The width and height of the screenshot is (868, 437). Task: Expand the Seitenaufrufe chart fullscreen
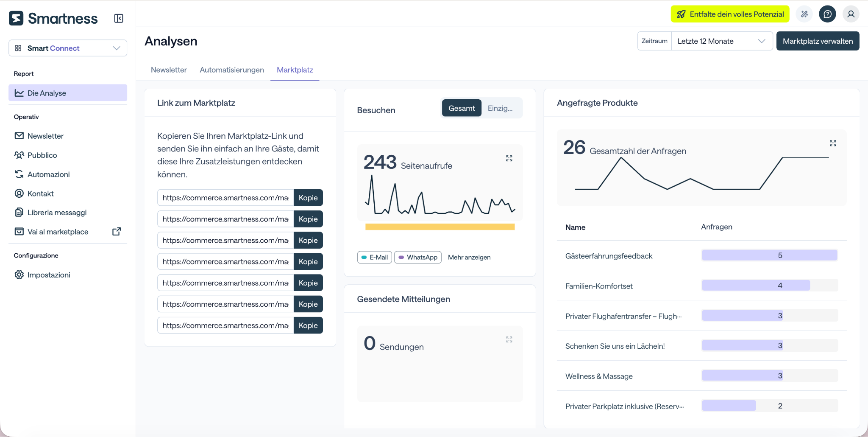coord(509,158)
